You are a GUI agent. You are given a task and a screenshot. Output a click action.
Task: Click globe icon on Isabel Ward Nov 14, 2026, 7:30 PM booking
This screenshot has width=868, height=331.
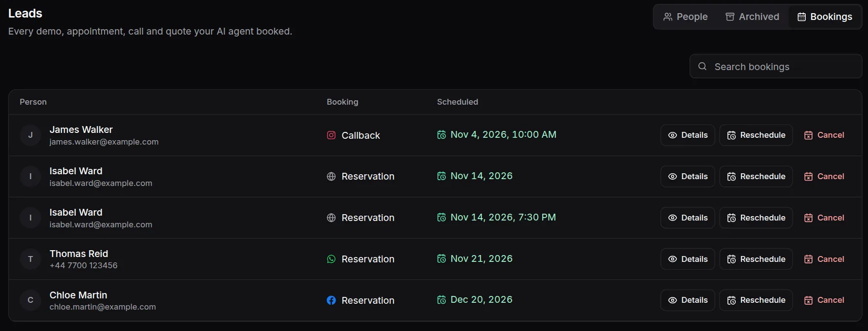point(331,218)
